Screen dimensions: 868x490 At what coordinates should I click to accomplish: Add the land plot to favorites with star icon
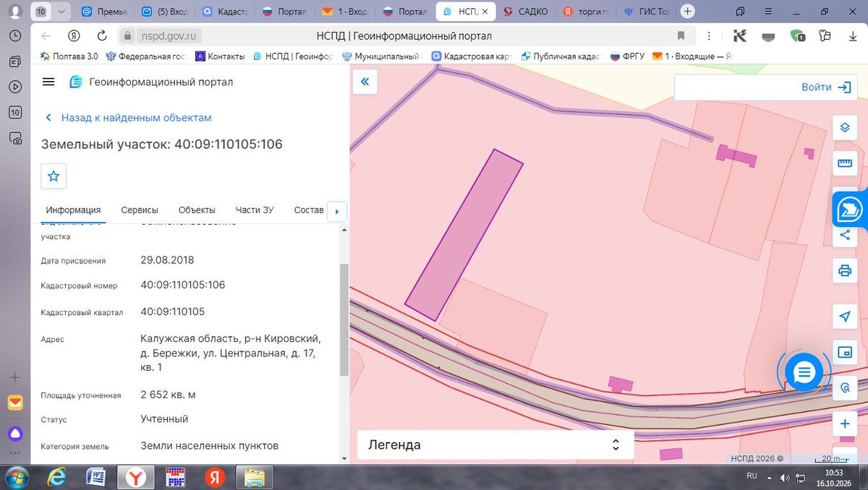[x=54, y=176]
